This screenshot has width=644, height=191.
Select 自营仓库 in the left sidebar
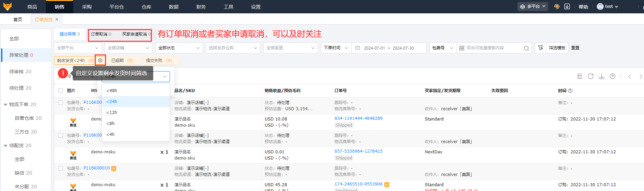coord(28,118)
